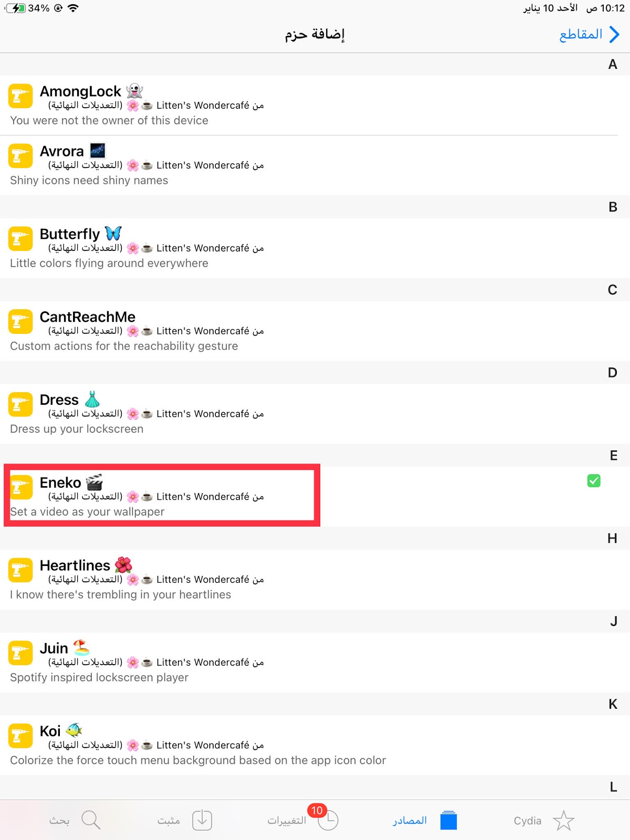Tap the Search magnifier icon

point(91,820)
